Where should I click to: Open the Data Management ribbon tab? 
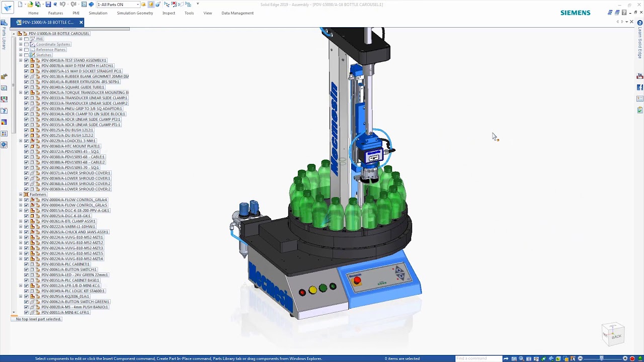[x=237, y=13]
